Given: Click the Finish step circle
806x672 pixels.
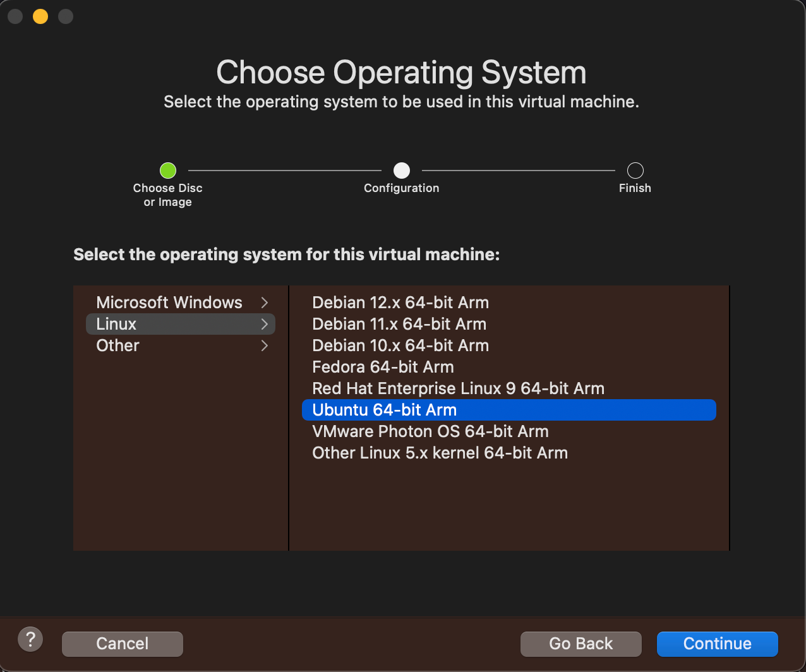Looking at the screenshot, I should 635,171.
